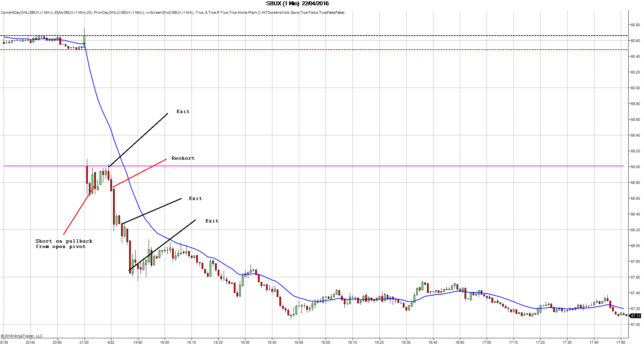The height and width of the screenshot is (347, 644).
Task: Click the 60.80 price axis label
Action: [635, 25]
